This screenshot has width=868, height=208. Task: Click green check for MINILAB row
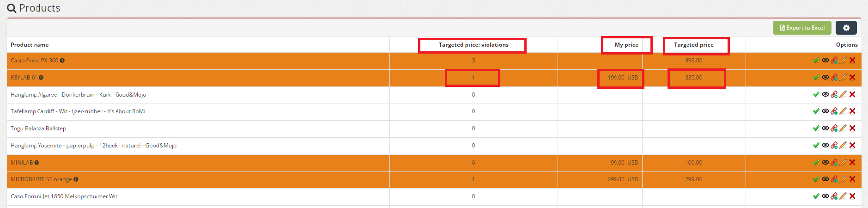tap(816, 162)
